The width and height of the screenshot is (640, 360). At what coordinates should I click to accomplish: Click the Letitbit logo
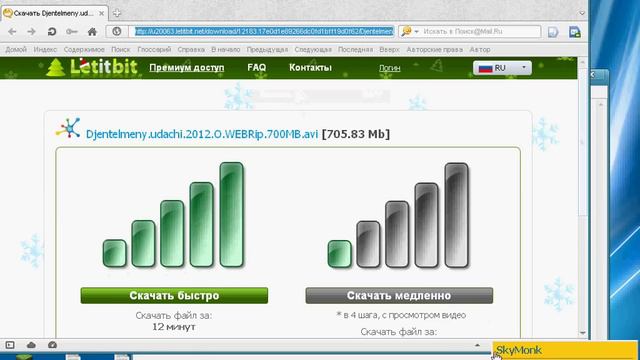pos(92,67)
